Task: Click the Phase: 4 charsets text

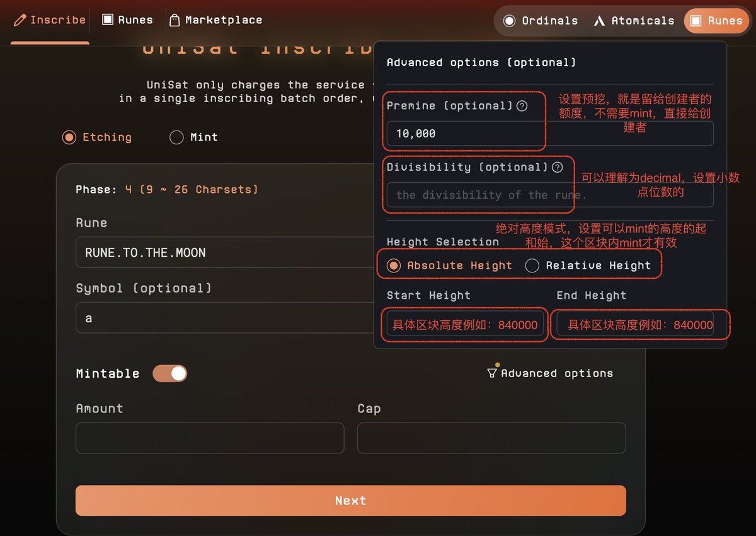Action: click(x=167, y=189)
